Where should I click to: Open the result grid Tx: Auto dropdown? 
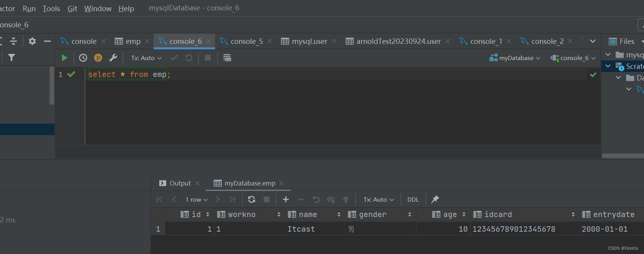379,199
